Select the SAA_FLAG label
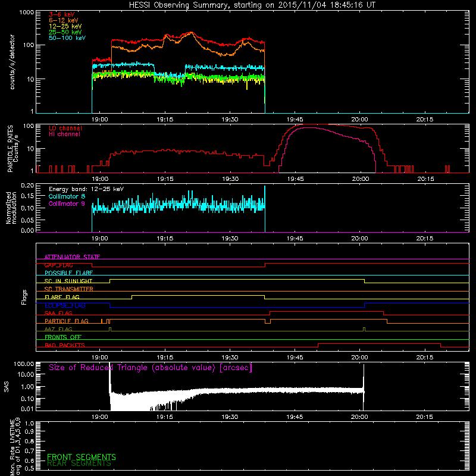This screenshot has width=476, height=476. [x=58, y=313]
